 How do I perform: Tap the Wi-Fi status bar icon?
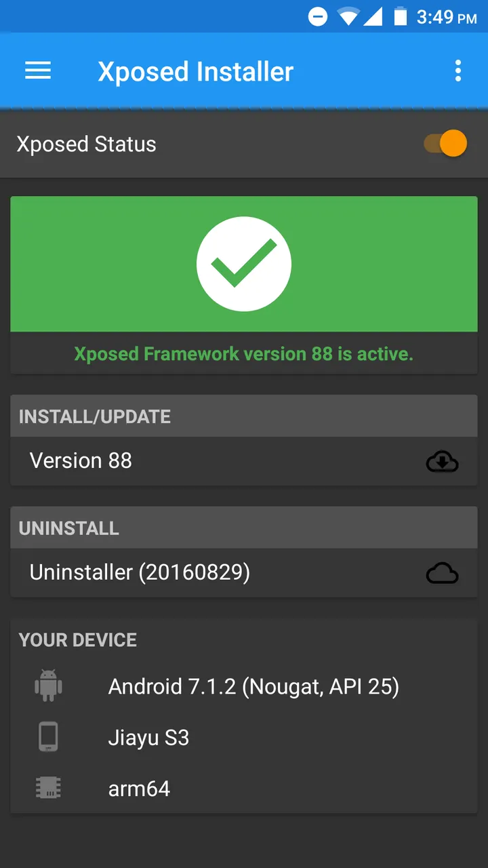[348, 16]
